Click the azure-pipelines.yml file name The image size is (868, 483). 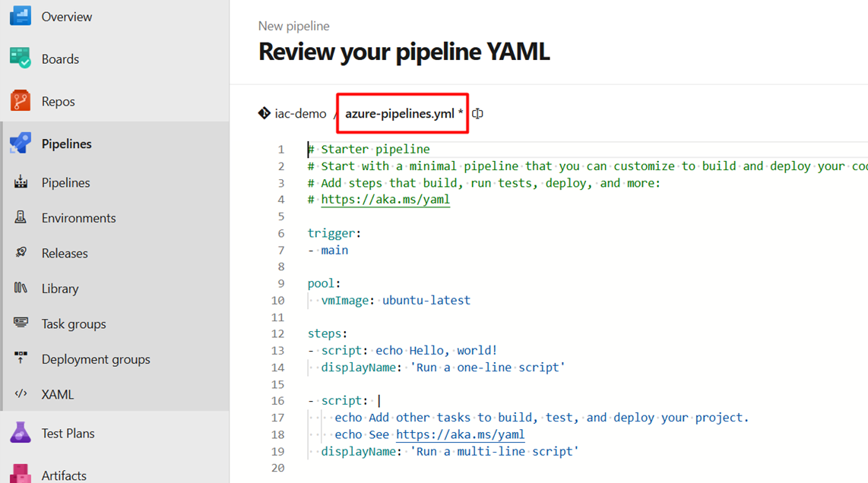(x=399, y=114)
